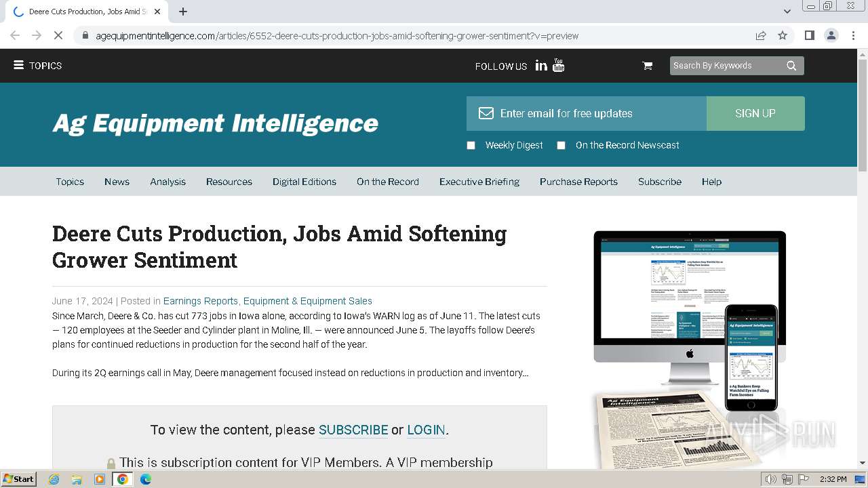The width and height of the screenshot is (868, 488).
Task: Click the Action Center flag icon
Action: tap(804, 479)
